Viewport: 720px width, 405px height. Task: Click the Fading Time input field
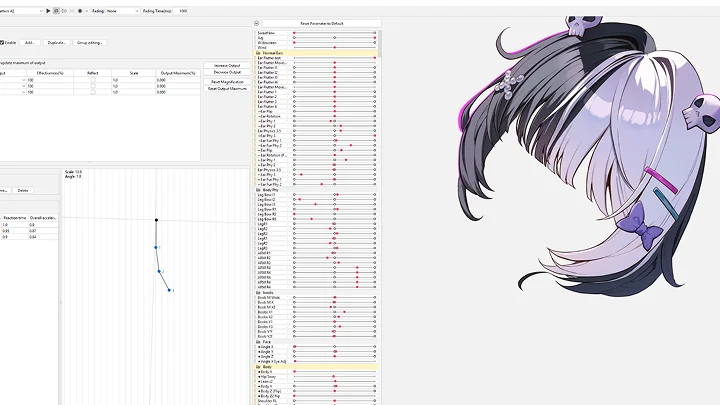[x=181, y=11]
